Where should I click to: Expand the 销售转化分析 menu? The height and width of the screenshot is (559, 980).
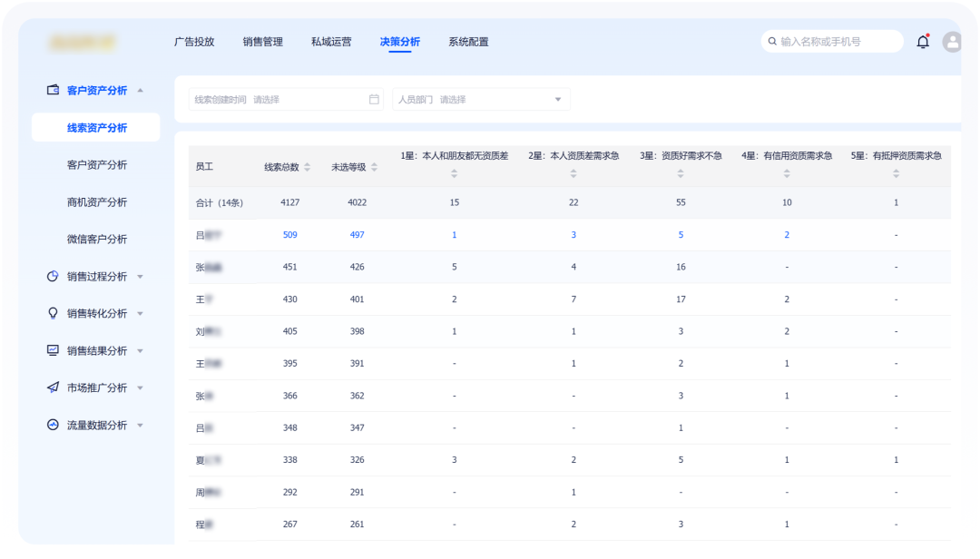pos(139,313)
